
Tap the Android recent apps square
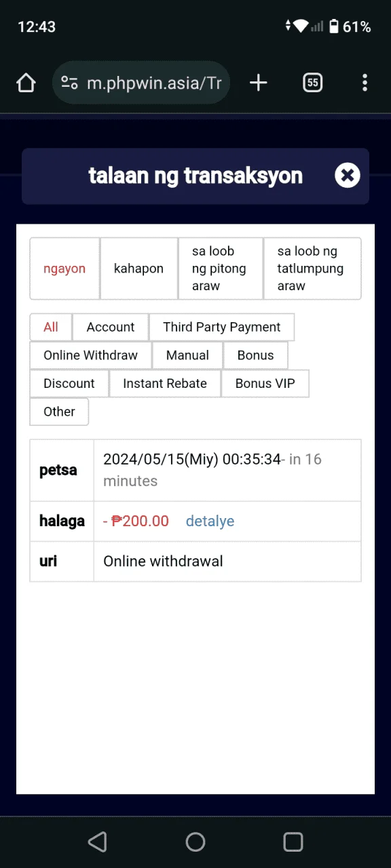coord(293,842)
